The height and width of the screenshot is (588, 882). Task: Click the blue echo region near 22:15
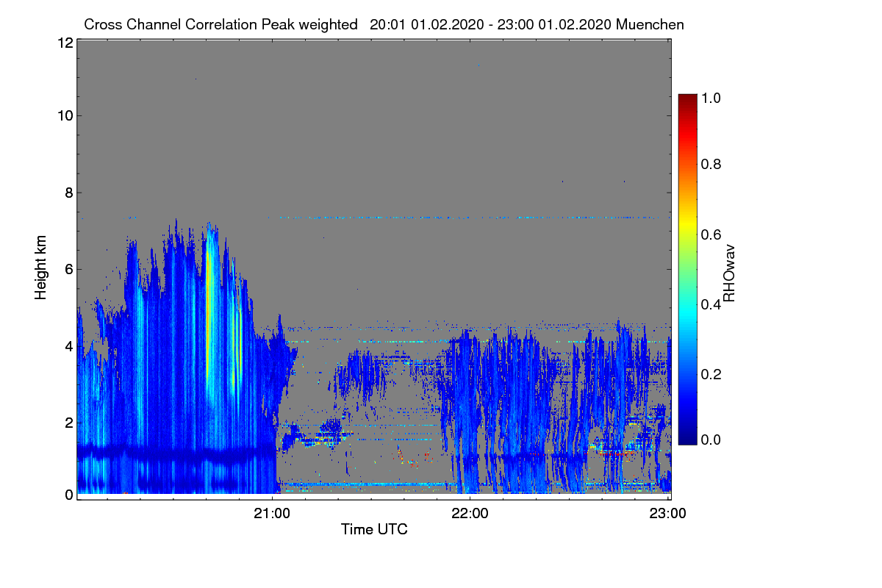[x=518, y=412]
